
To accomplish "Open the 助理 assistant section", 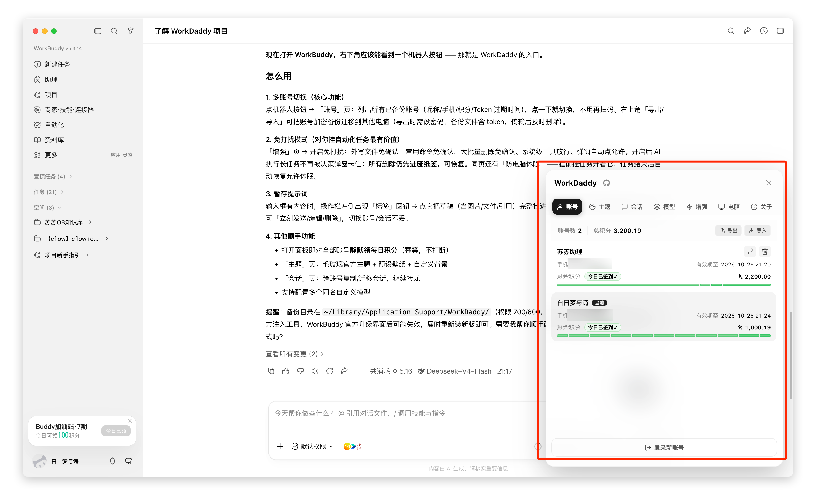I will (46, 79).
